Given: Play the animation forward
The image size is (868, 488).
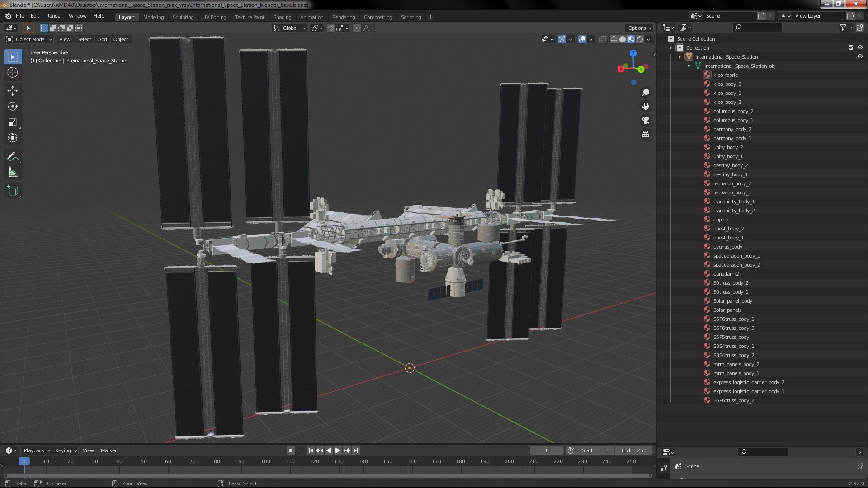Looking at the screenshot, I should pos(338,450).
